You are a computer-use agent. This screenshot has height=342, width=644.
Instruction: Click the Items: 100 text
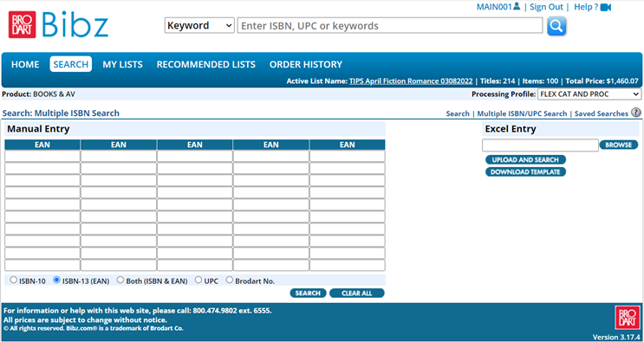coord(540,81)
